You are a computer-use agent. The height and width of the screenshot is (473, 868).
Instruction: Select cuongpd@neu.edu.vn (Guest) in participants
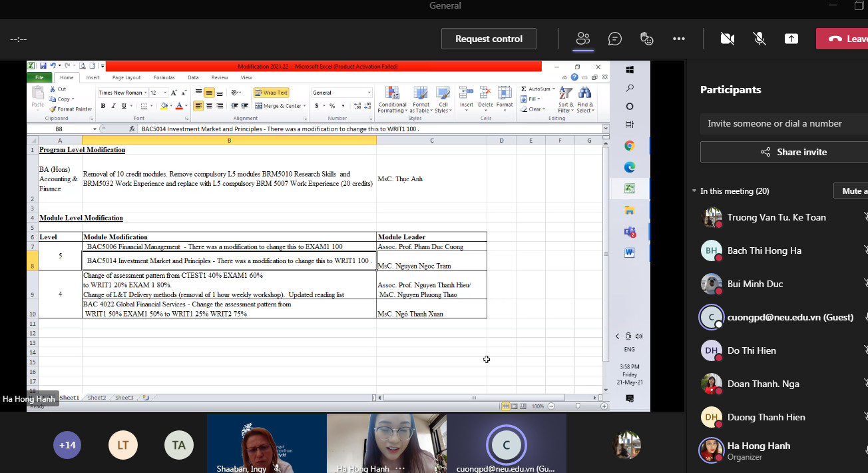[x=790, y=317]
